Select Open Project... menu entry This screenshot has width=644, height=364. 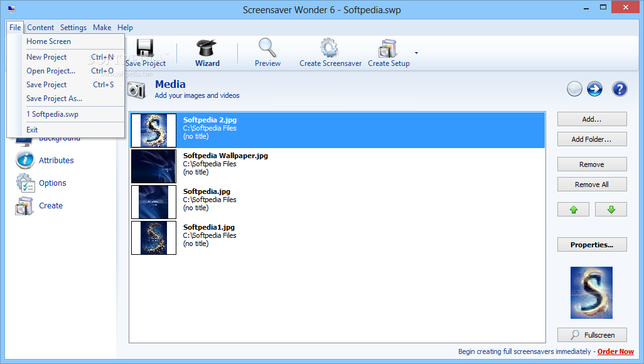click(x=66, y=71)
